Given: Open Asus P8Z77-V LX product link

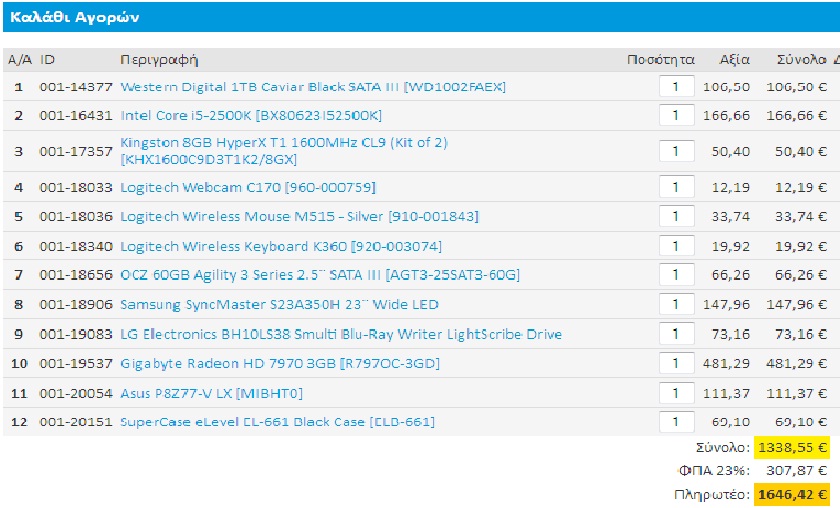Looking at the screenshot, I should (x=211, y=393).
